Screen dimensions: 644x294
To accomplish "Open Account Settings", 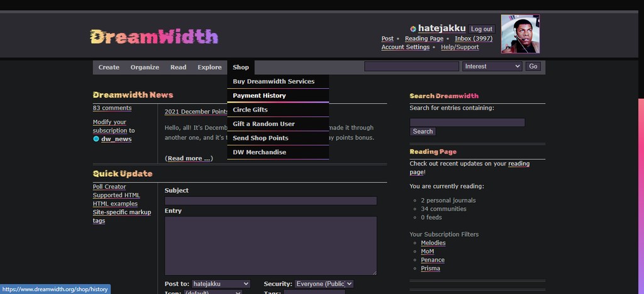I will pos(406,47).
